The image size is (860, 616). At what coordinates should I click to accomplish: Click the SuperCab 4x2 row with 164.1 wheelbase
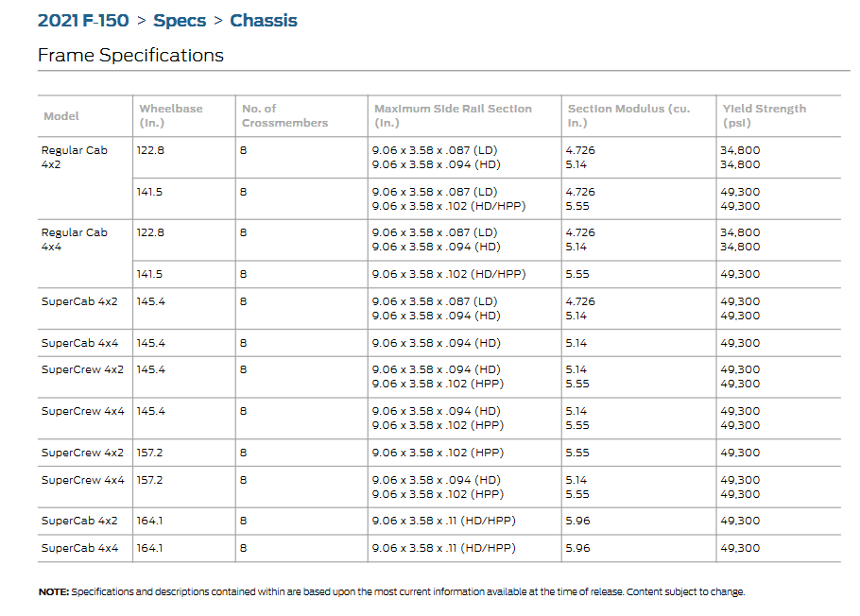tap(79, 521)
